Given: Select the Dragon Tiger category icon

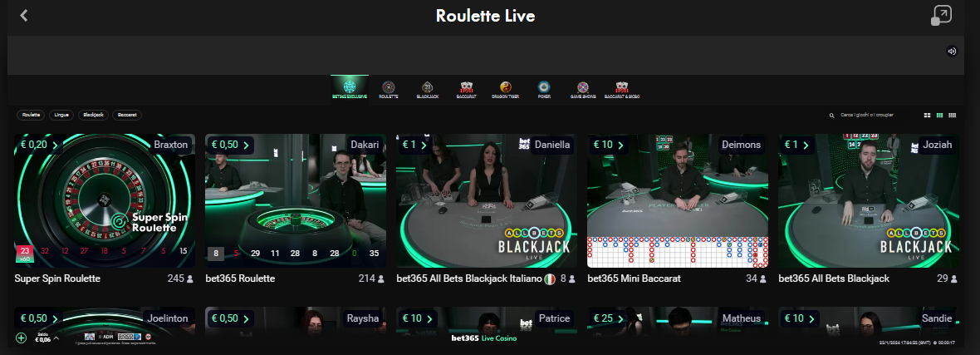Looking at the screenshot, I should tap(505, 87).
